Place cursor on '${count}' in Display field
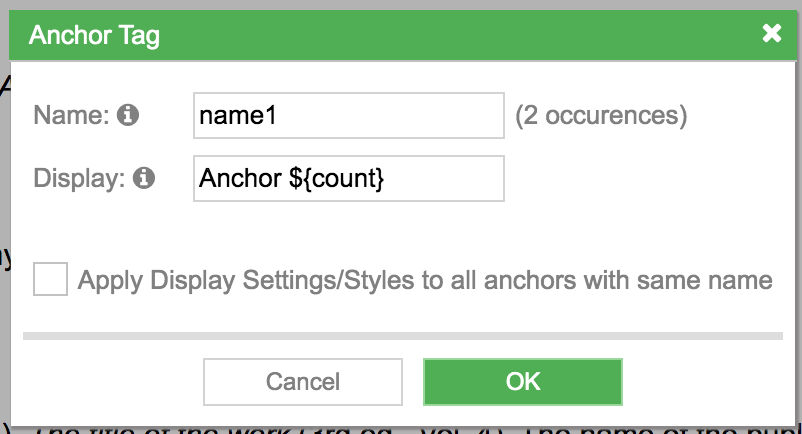Viewport: 802px width, 434px height. coord(336,179)
